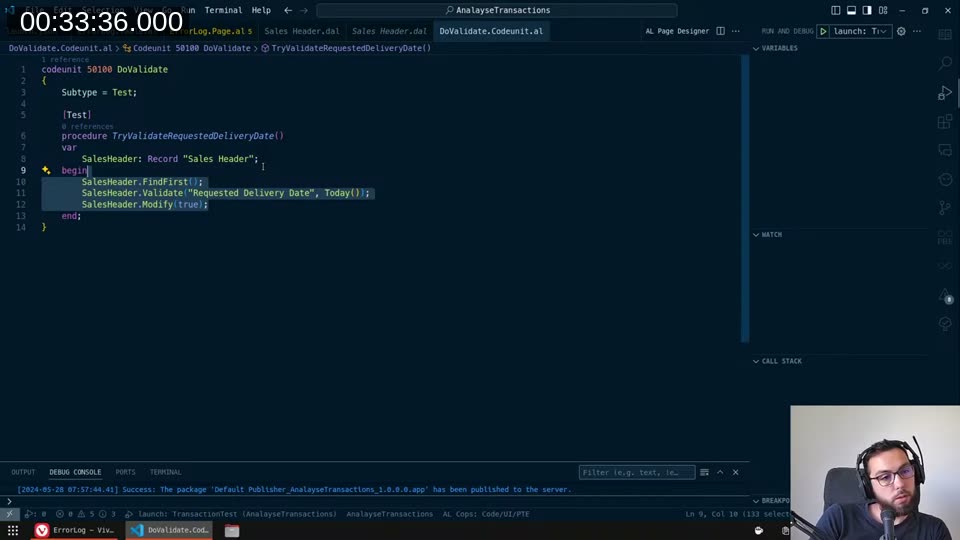This screenshot has width=960, height=540.
Task: Toggle Secondary Side Bar visibility
Action: [867, 10]
